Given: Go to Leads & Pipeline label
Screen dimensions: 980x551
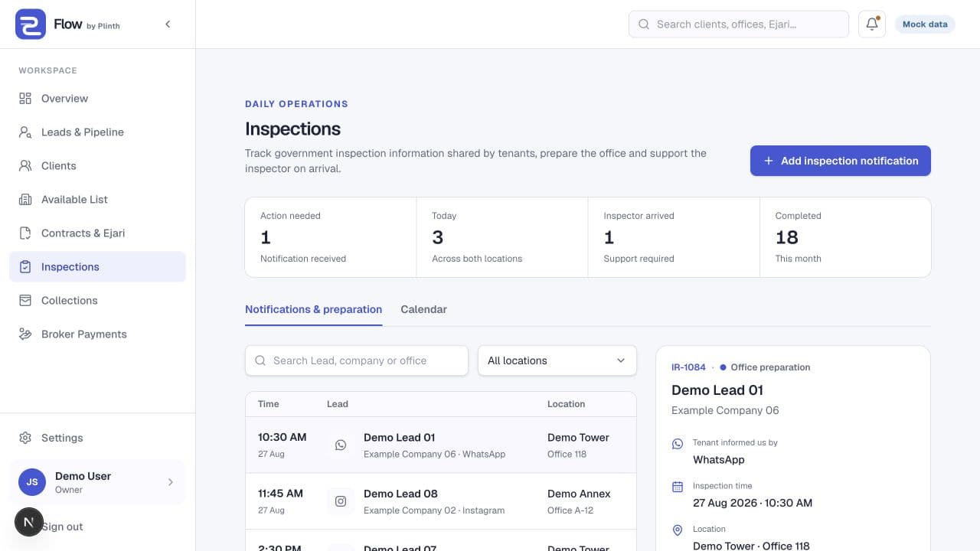Looking at the screenshot, I should click(x=83, y=132).
